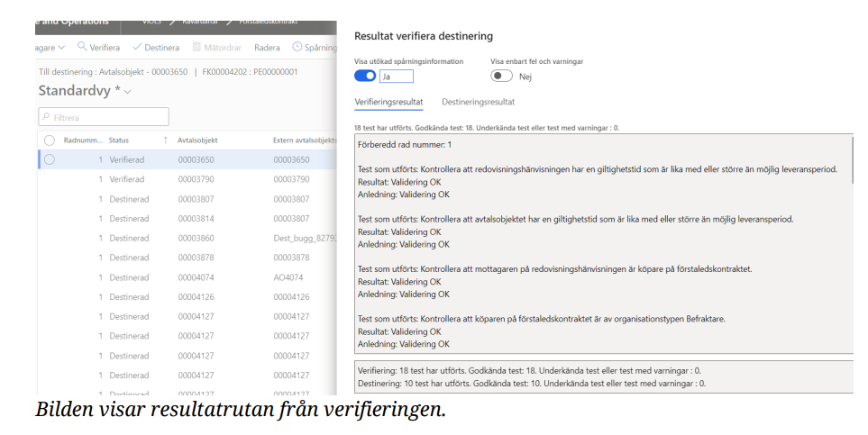Click the Verifiera magnifier icon in toolbar
The image size is (868, 435).
(x=83, y=47)
